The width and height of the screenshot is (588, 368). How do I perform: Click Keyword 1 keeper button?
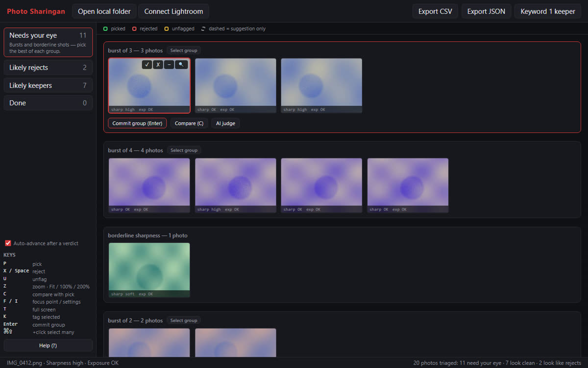point(548,11)
